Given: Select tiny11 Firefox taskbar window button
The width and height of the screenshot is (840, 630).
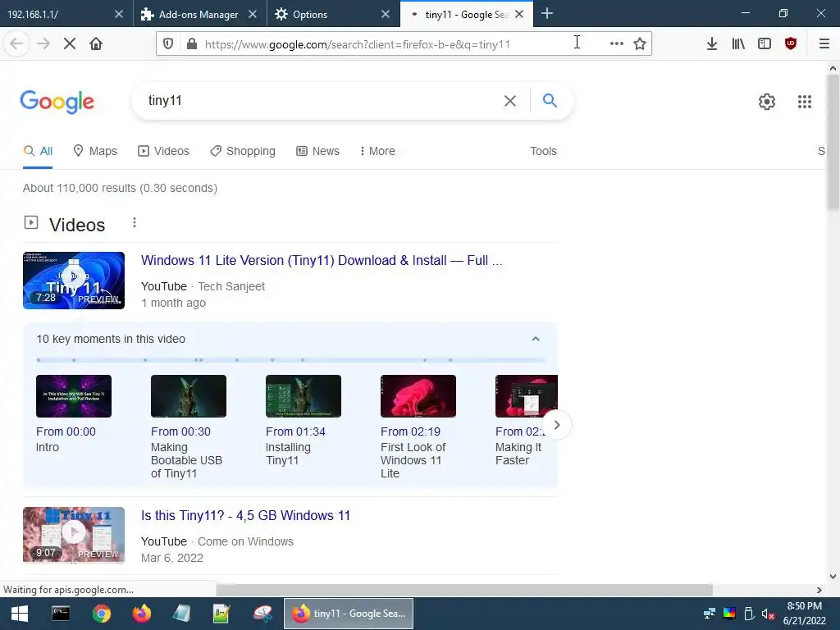Looking at the screenshot, I should [x=349, y=614].
